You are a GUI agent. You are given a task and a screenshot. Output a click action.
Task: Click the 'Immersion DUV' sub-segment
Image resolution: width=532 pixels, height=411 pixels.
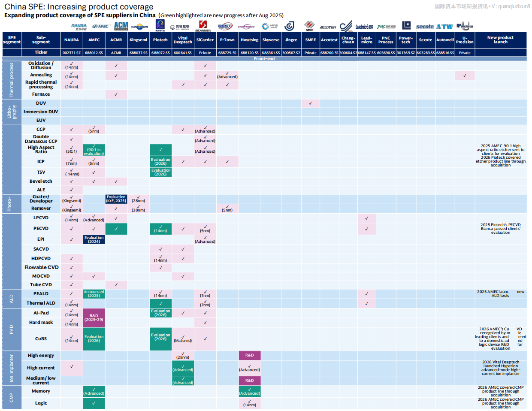pyautogui.click(x=41, y=112)
